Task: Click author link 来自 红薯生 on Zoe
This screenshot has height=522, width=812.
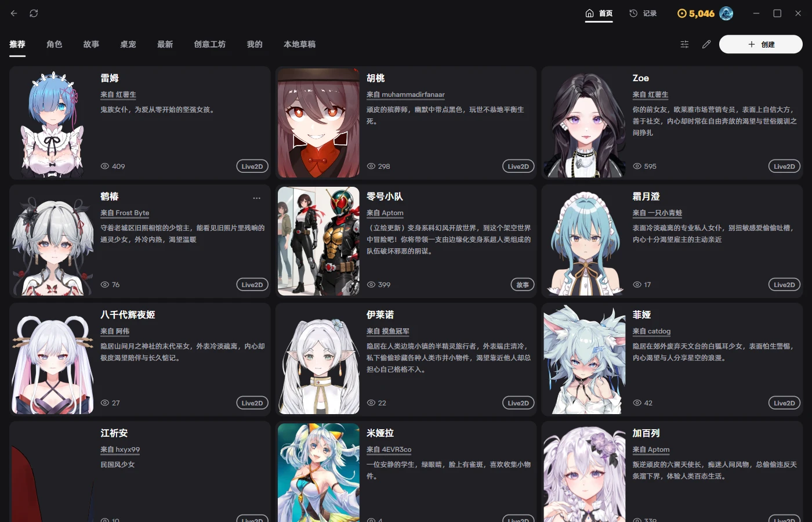Action: point(650,95)
